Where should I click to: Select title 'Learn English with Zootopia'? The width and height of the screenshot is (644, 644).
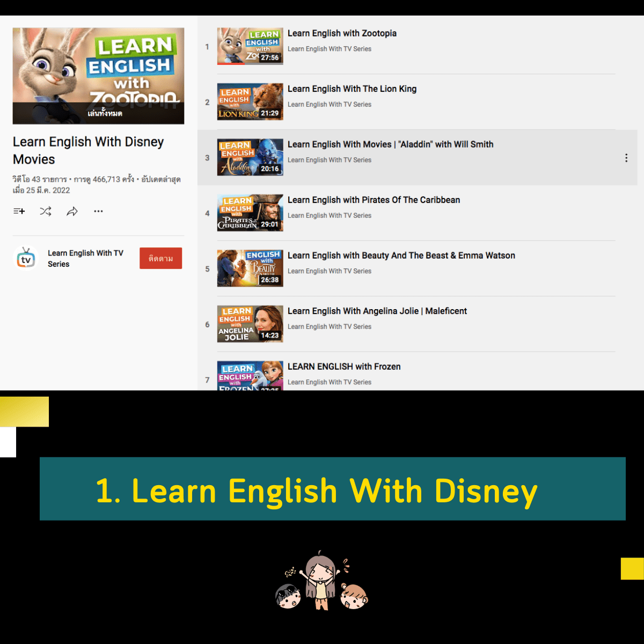(x=342, y=33)
